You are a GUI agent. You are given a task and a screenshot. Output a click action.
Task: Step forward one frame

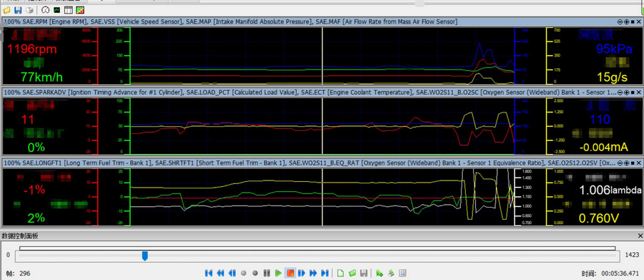click(x=301, y=273)
